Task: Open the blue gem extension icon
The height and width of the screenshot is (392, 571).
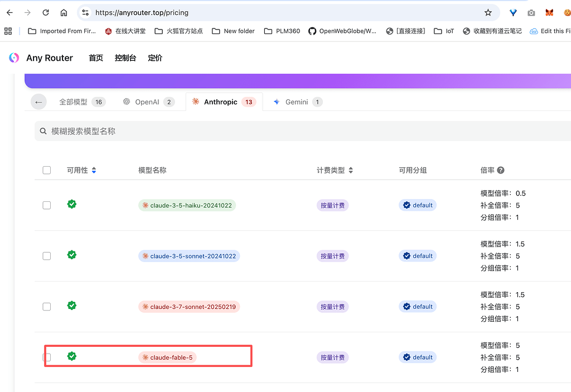Action: pos(513,13)
